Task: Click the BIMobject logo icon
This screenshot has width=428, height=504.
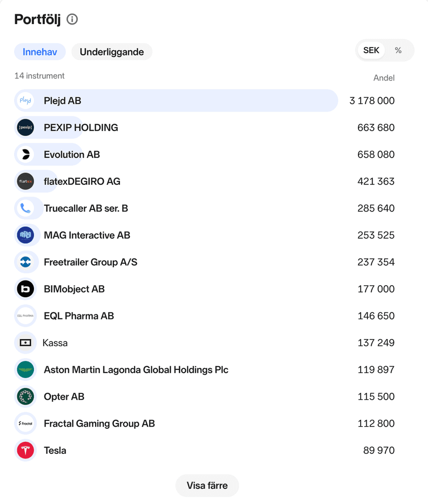Action: (25, 289)
